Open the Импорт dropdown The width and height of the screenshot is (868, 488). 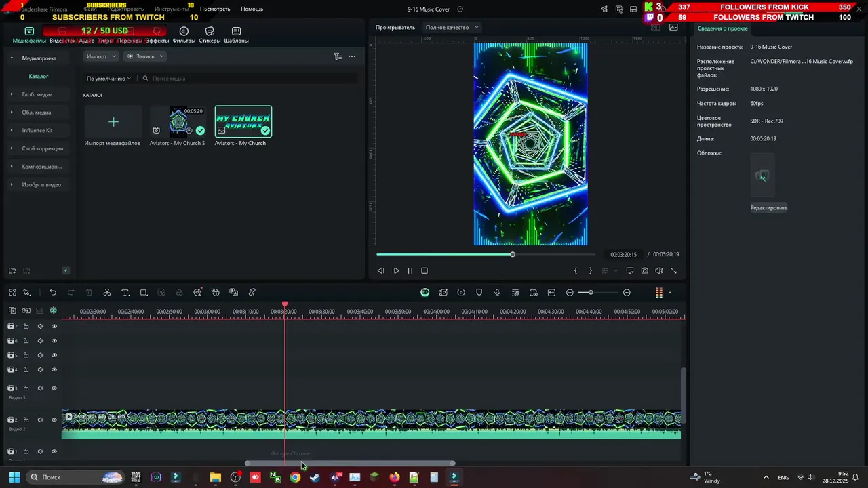(x=102, y=56)
